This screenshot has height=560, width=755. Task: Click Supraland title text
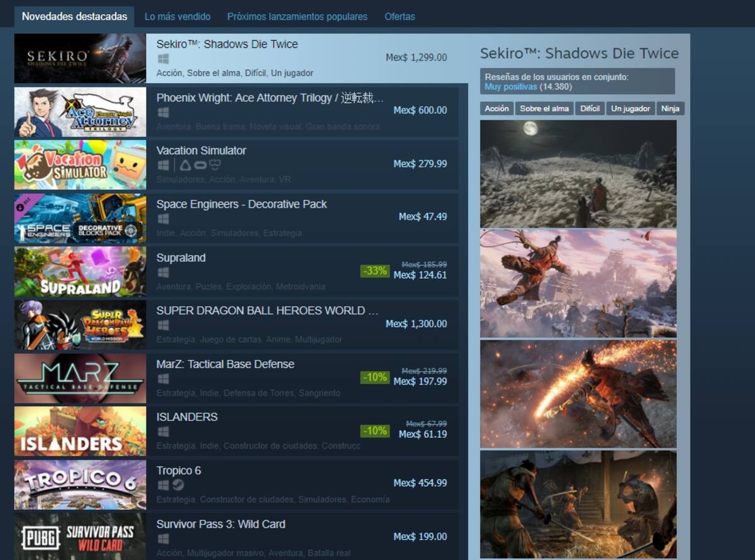pyautogui.click(x=181, y=257)
